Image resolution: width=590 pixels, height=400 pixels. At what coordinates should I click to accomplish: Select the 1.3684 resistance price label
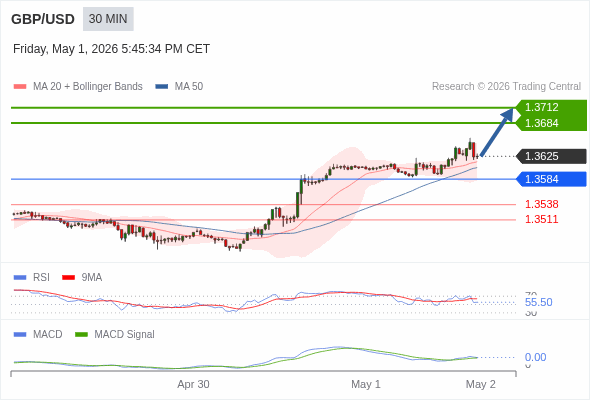click(541, 123)
